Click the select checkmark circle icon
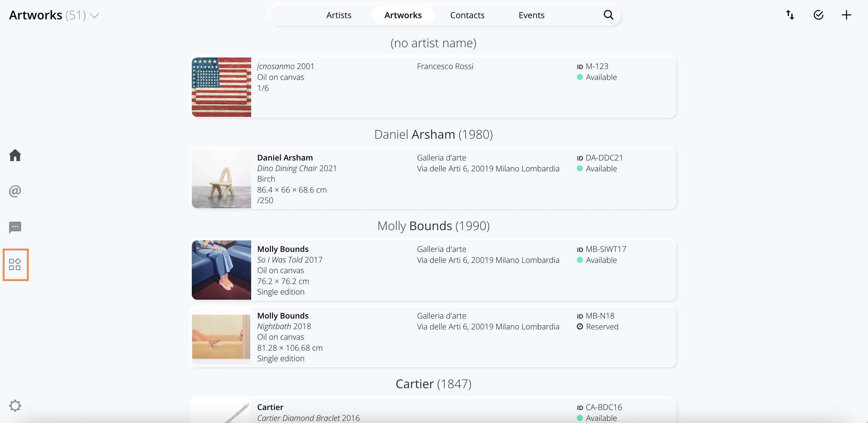This screenshot has height=423, width=868. (819, 15)
